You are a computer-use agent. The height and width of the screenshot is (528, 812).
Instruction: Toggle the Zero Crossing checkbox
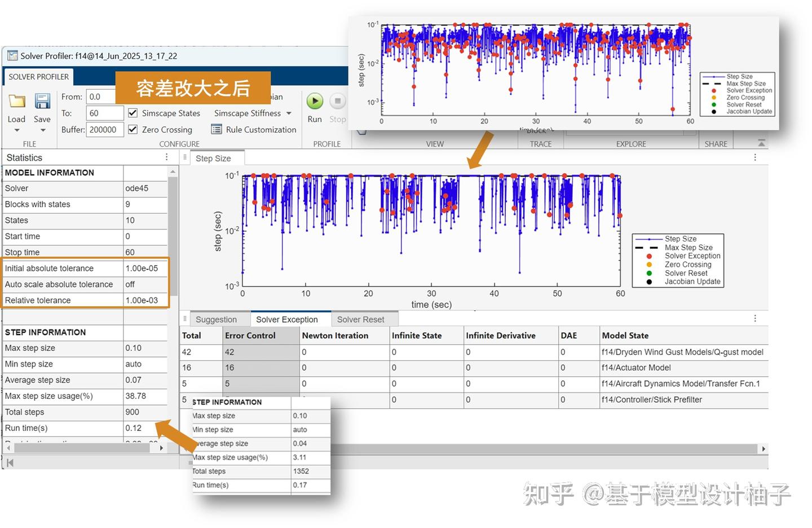[133, 129]
